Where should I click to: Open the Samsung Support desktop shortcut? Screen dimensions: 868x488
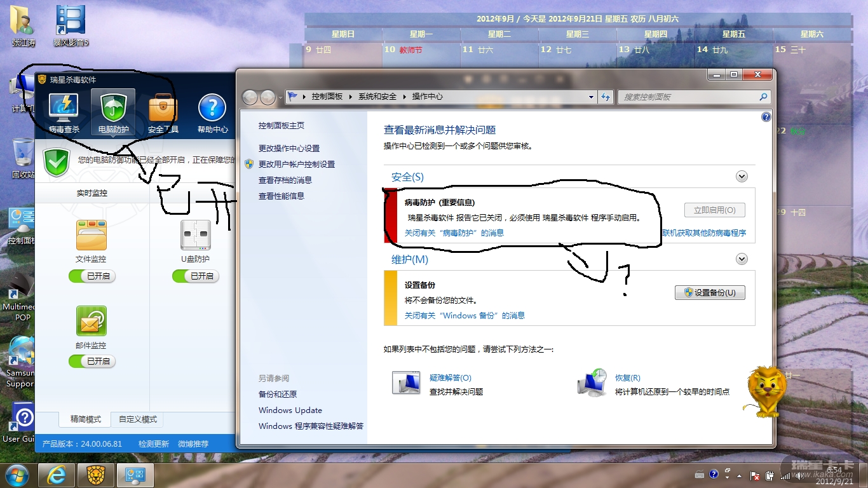[x=21, y=361]
